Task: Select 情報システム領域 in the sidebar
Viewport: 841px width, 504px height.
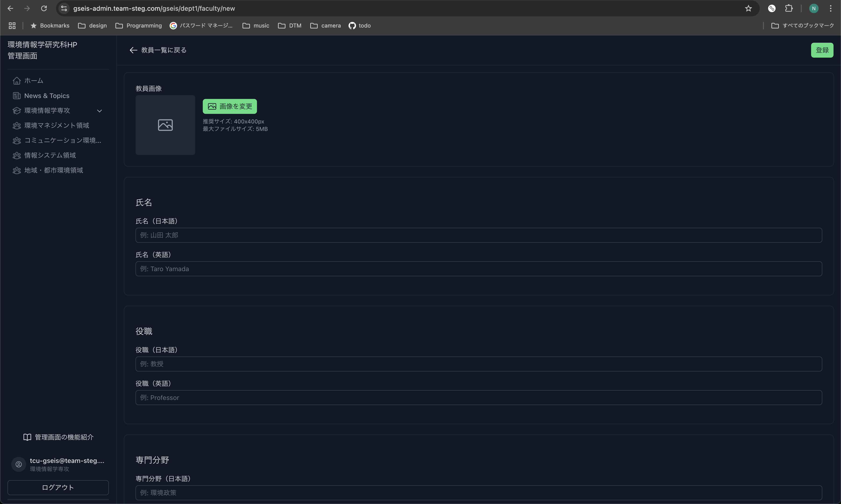Action: (50, 155)
